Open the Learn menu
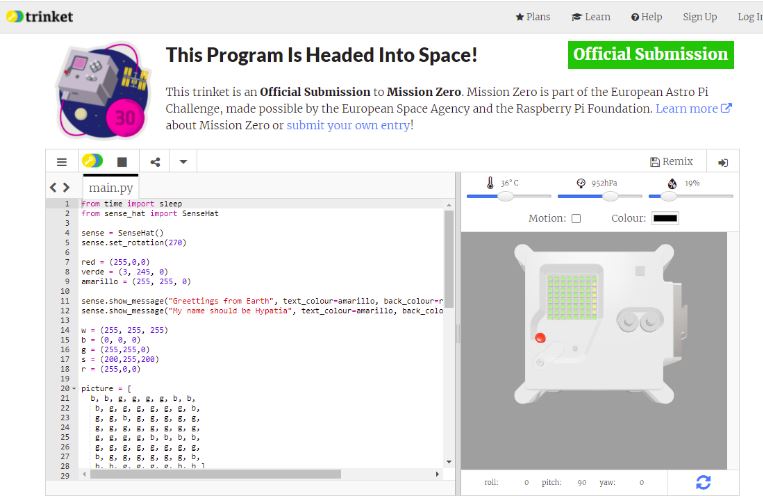Screen dimensions: 763x496 click(x=591, y=17)
